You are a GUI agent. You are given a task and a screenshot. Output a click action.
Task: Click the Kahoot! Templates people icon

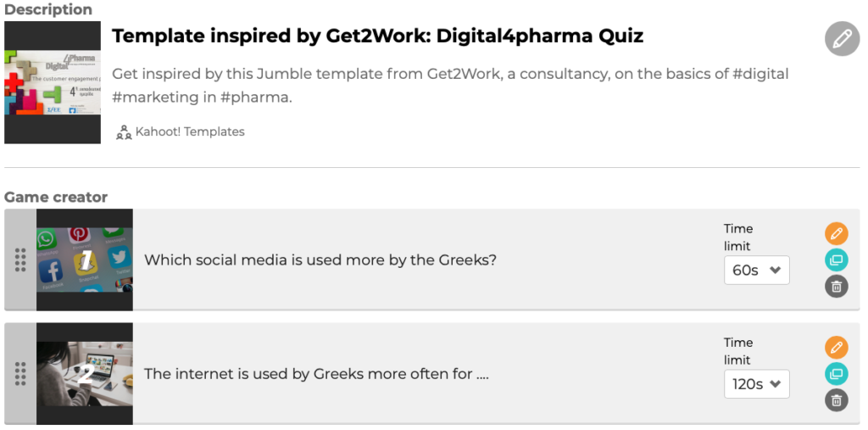(124, 131)
